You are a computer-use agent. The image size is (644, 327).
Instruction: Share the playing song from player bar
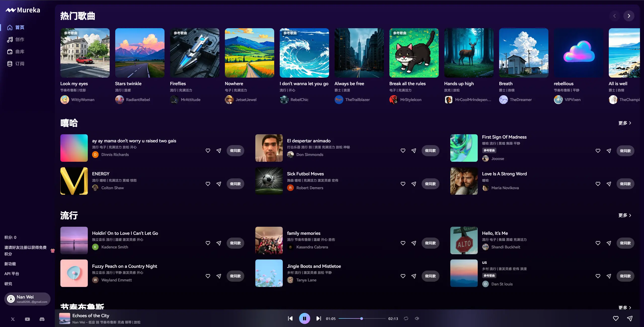tap(630, 318)
